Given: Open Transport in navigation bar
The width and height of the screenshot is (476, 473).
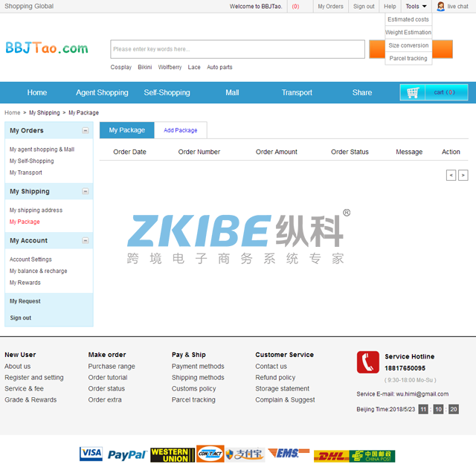Looking at the screenshot, I should [297, 93].
